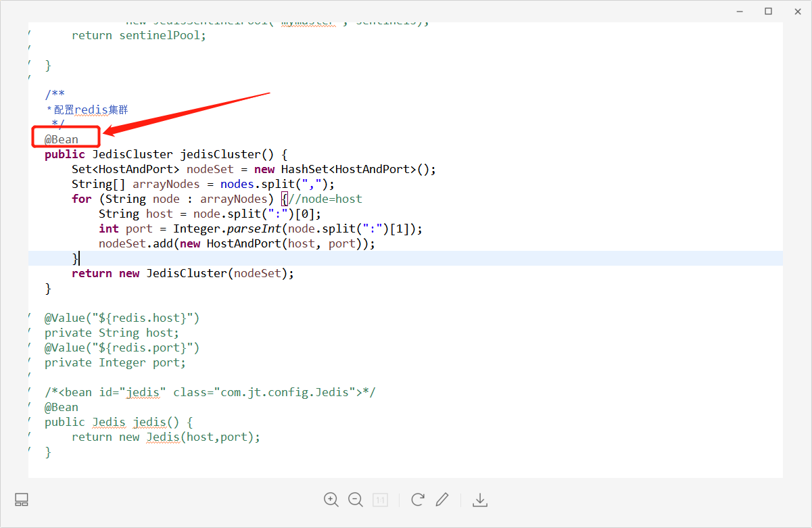Rotate the image using the rotate icon
The image size is (812, 528).
(x=418, y=500)
